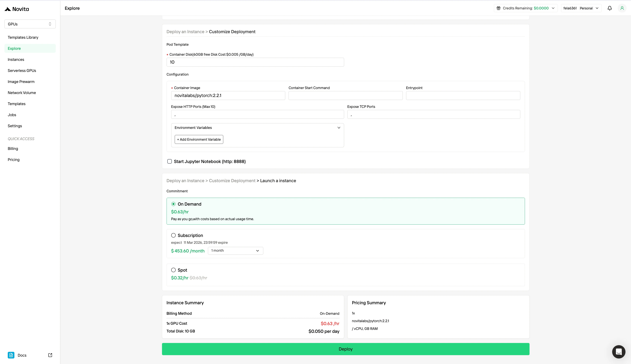Image resolution: width=631 pixels, height=364 pixels.
Task: Click the $0.63 /hr GPU cost value
Action: click(330, 324)
